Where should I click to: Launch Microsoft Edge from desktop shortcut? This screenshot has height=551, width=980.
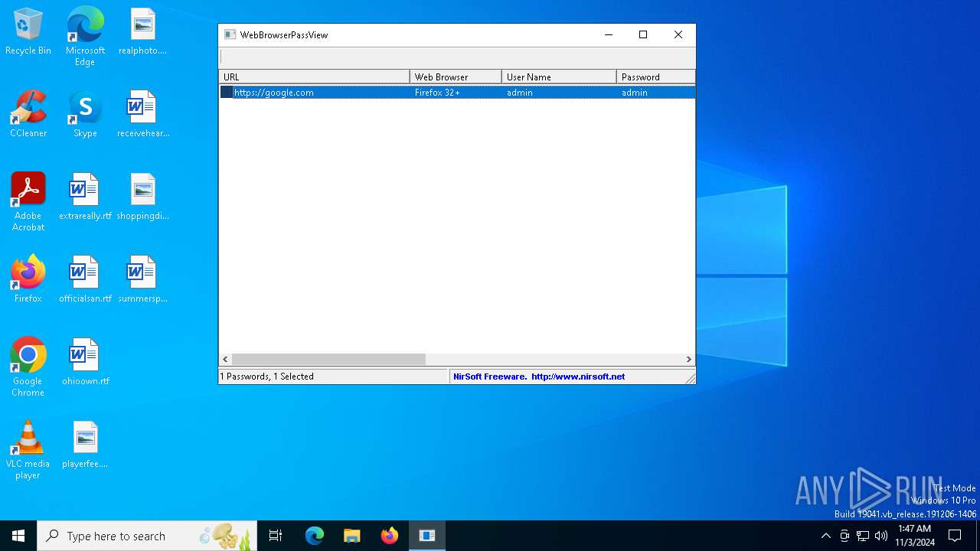pos(85,36)
